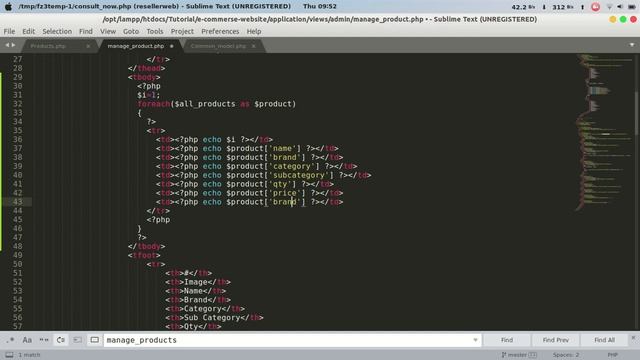Click the opening tfoot tag on line 49
The height and width of the screenshot is (360, 640).
pos(144,256)
